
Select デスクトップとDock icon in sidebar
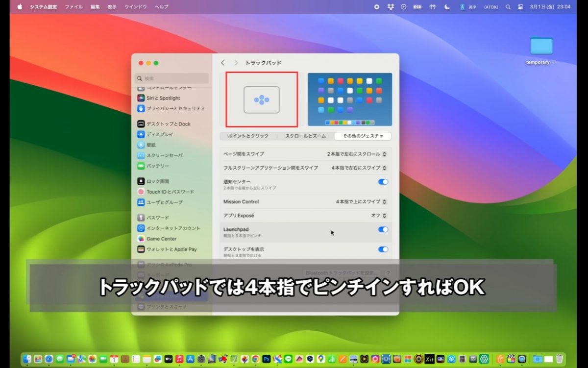pos(141,124)
